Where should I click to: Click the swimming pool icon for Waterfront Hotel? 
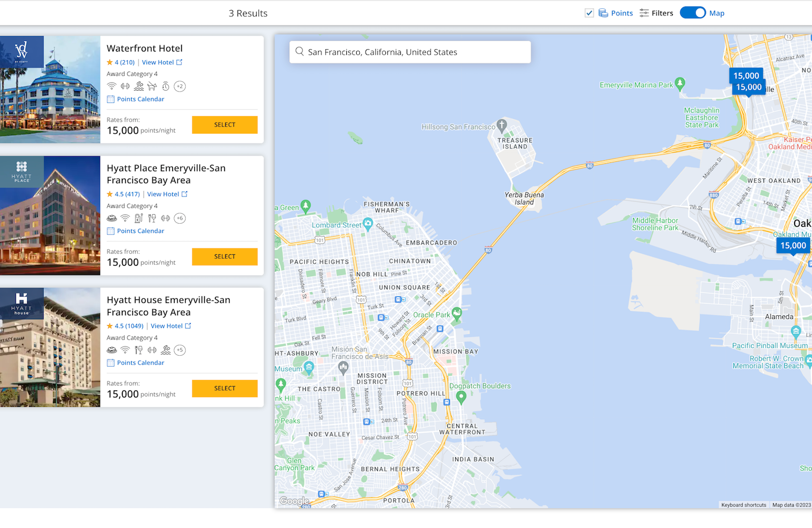139,86
